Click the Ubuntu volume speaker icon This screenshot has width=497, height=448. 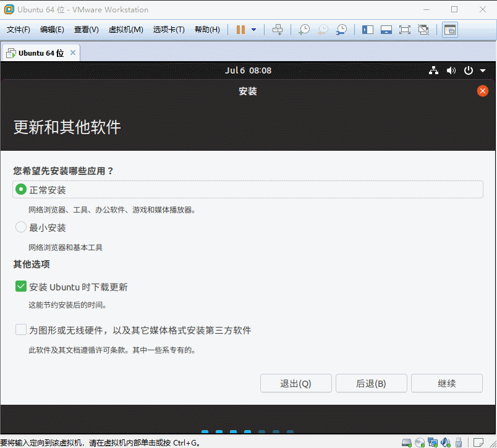[451, 71]
